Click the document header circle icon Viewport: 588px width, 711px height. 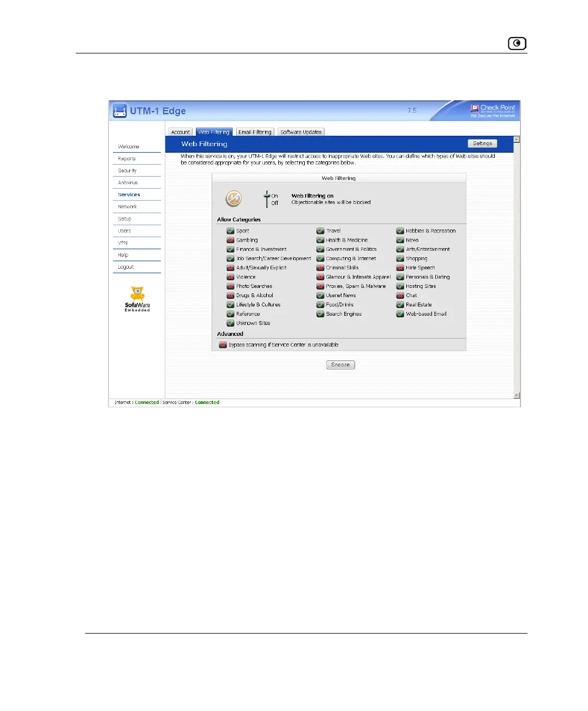517,43
